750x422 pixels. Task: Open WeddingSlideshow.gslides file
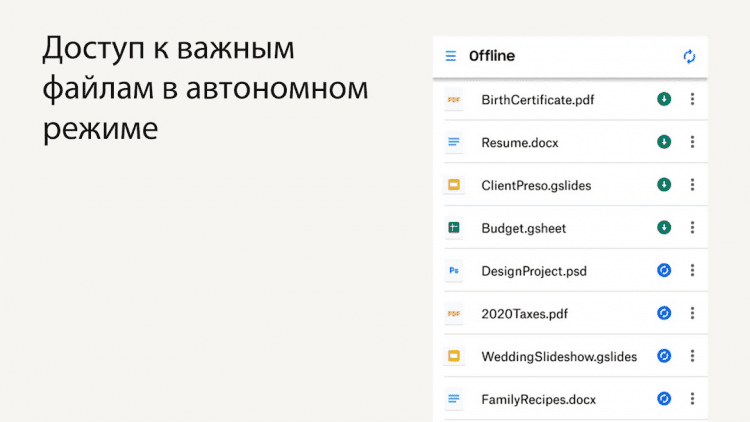coord(558,356)
